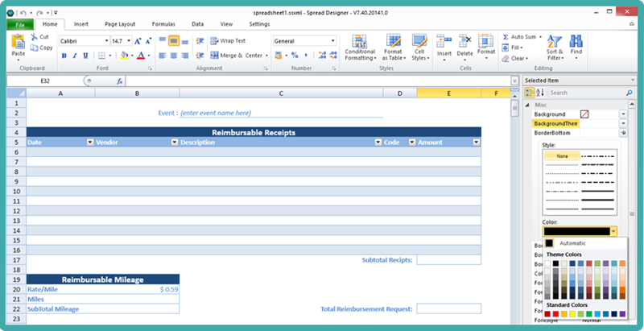This screenshot has width=644, height=331.
Task: Click the Auto Sum sigma icon
Action: click(506, 37)
